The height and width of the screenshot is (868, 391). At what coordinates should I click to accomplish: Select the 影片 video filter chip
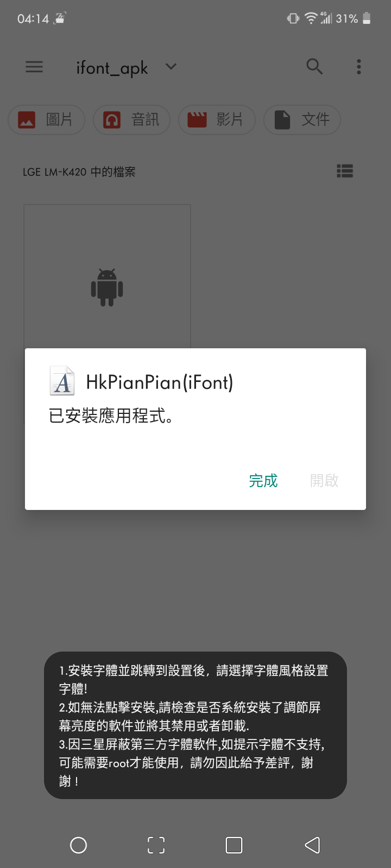217,119
